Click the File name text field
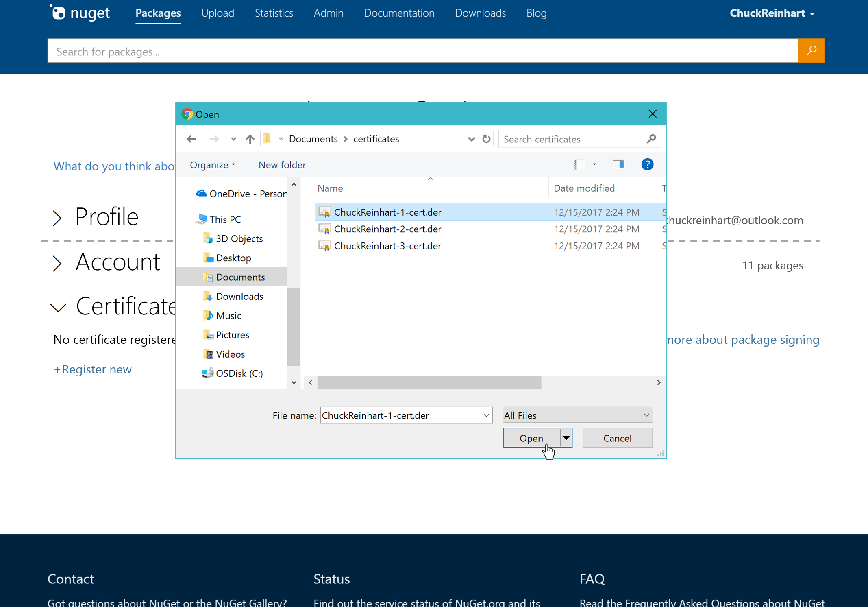Image resolution: width=868 pixels, height=607 pixels. tap(400, 415)
